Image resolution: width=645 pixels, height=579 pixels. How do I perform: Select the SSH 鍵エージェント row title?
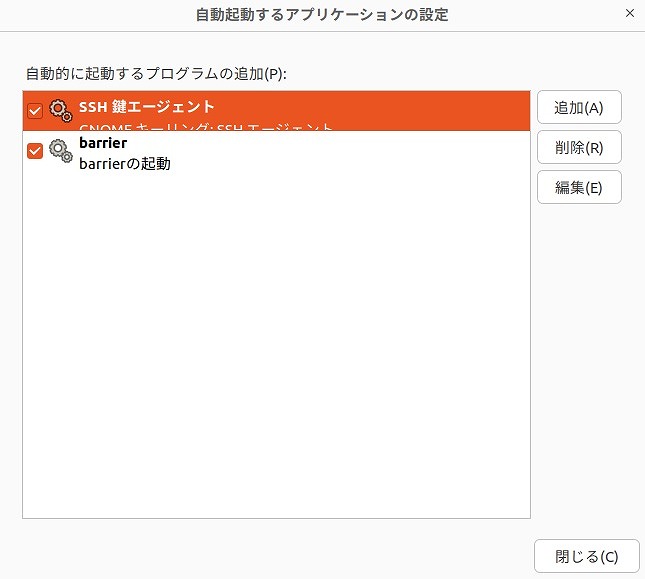coord(146,107)
